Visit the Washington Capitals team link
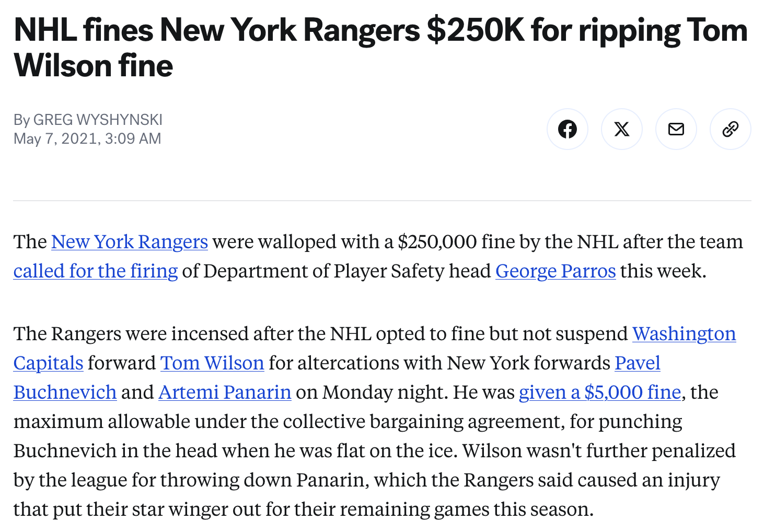This screenshot has width=764, height=532. 684,334
